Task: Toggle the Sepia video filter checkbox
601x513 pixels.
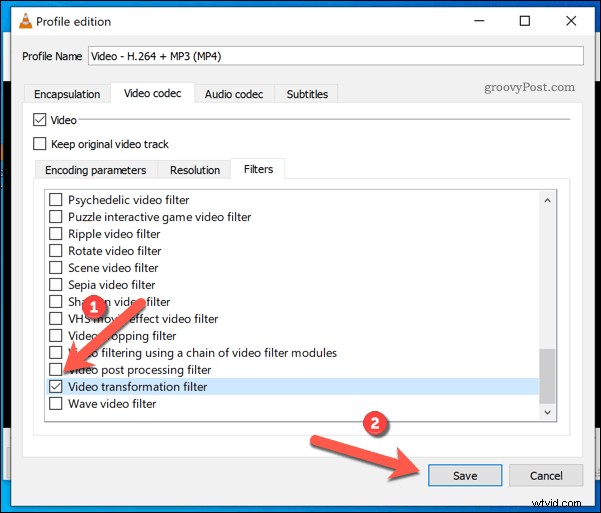Action: pyautogui.click(x=56, y=284)
